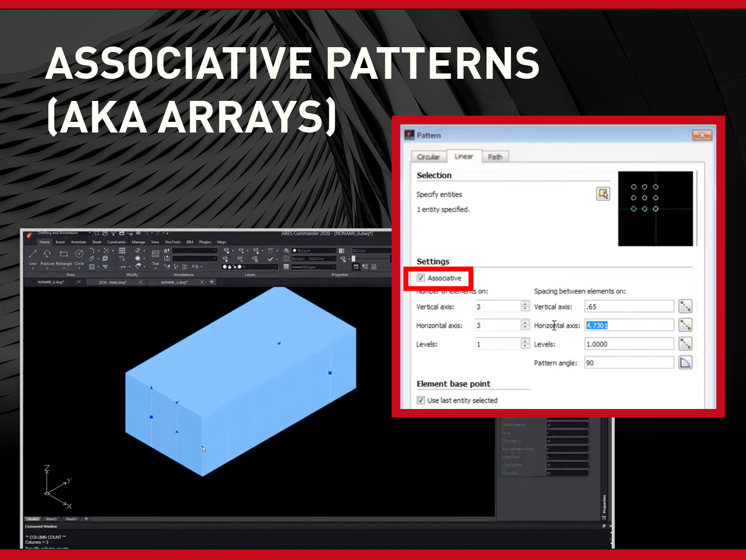The height and width of the screenshot is (560, 746).
Task: Toggle Use last entity selected checkbox
Action: tap(421, 401)
